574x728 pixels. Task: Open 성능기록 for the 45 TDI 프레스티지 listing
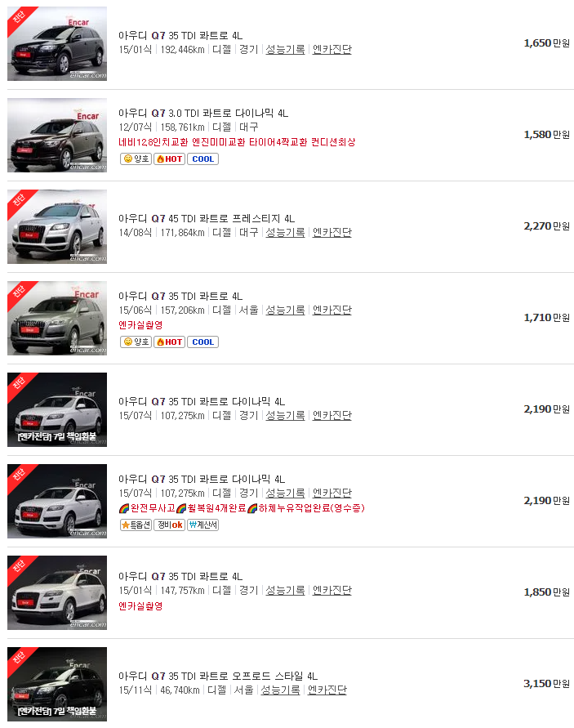[286, 233]
